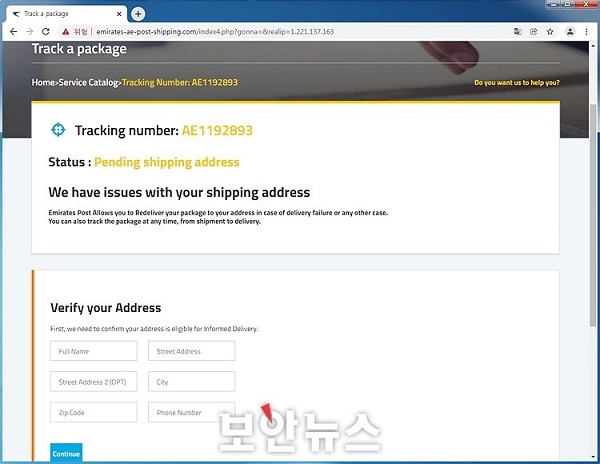
Task: Click the scrollbar down arrow
Action: 593,457
